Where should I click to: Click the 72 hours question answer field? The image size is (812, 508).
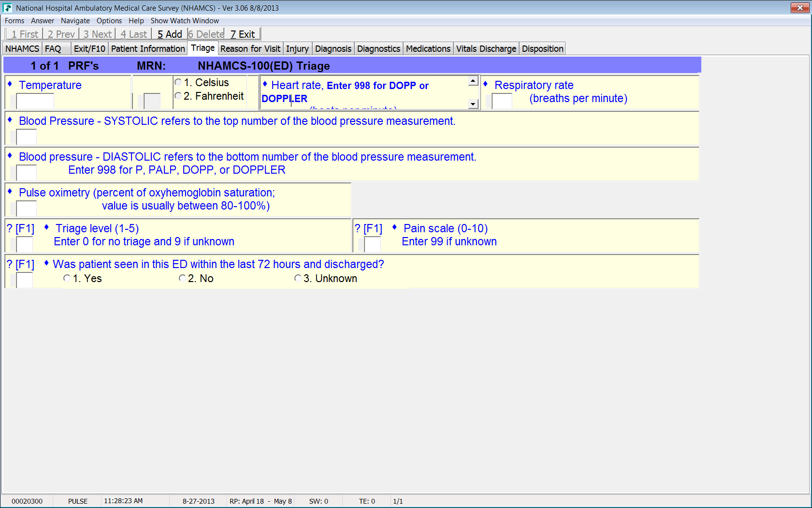25,280
